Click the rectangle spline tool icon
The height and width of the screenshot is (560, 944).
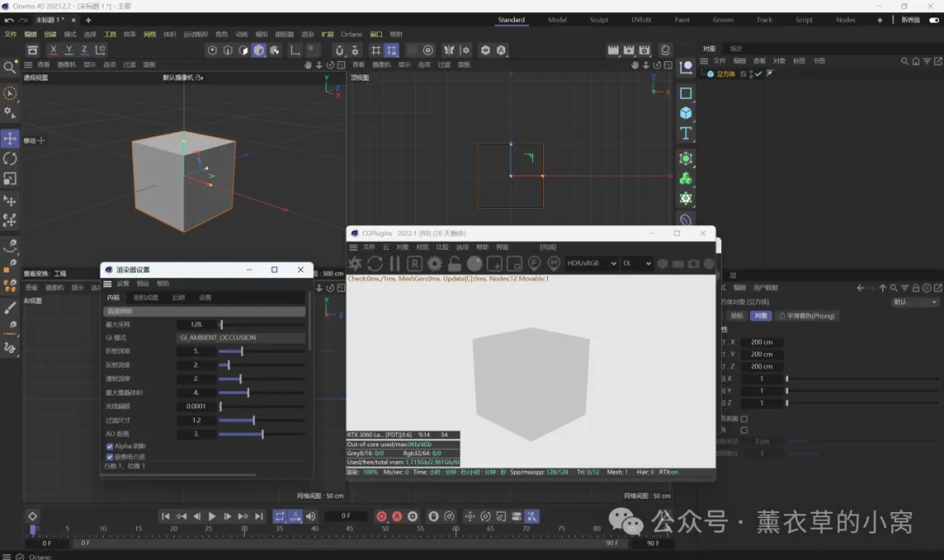(686, 93)
